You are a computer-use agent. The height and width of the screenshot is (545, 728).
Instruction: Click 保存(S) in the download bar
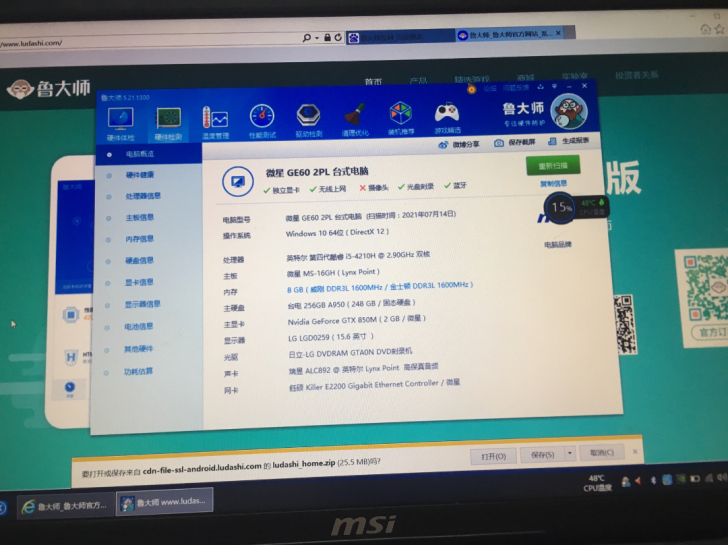click(542, 454)
